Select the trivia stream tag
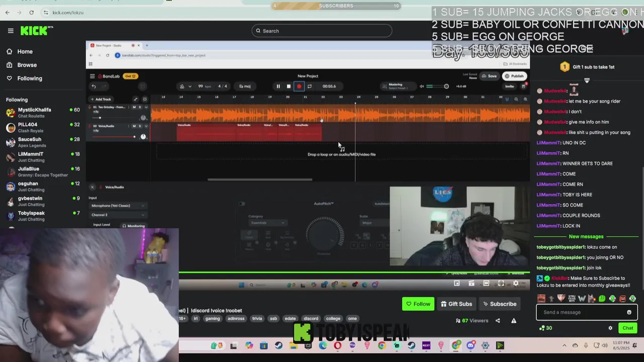644x362 pixels. [257, 318]
